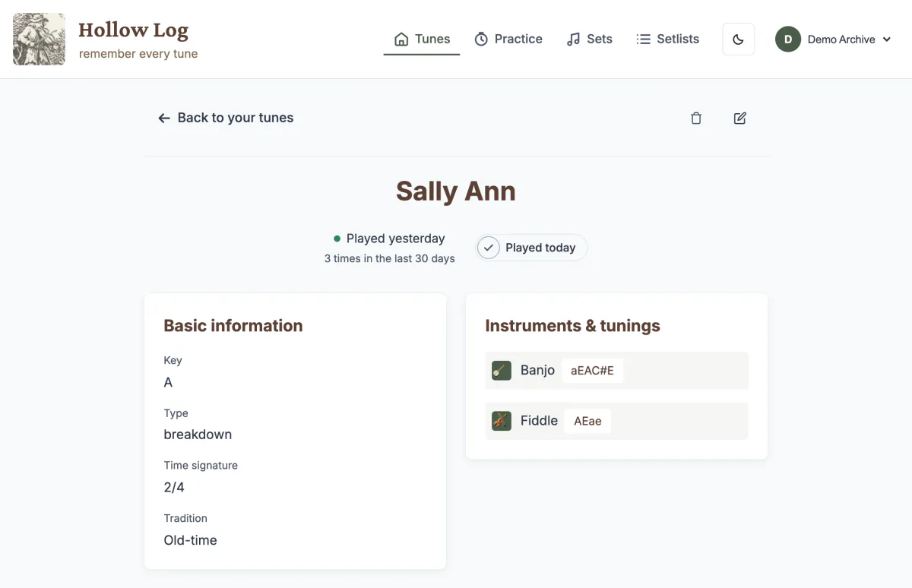The height and width of the screenshot is (588, 912).
Task: Select the Tradition value Old-time
Action: coord(190,540)
